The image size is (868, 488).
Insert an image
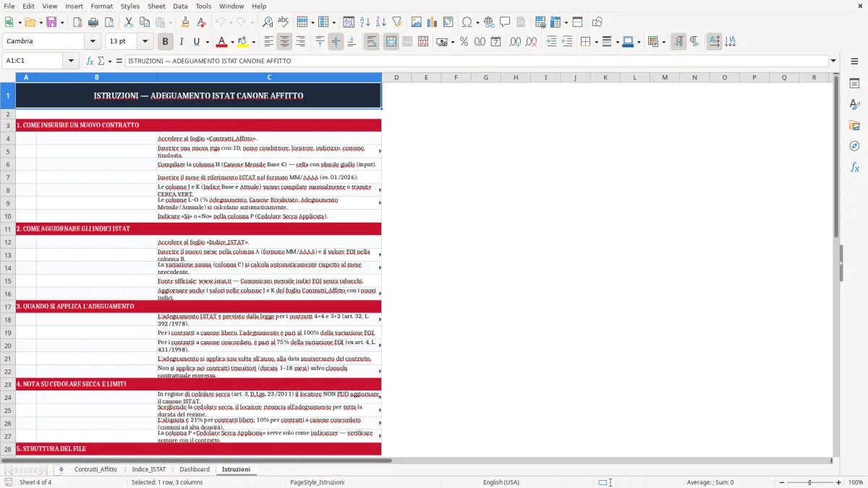click(417, 22)
